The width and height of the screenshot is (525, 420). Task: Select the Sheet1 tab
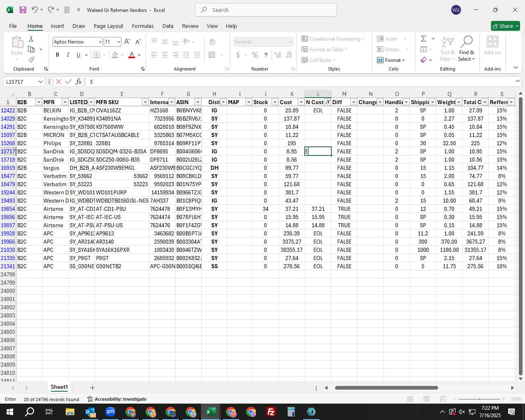[x=59, y=387]
